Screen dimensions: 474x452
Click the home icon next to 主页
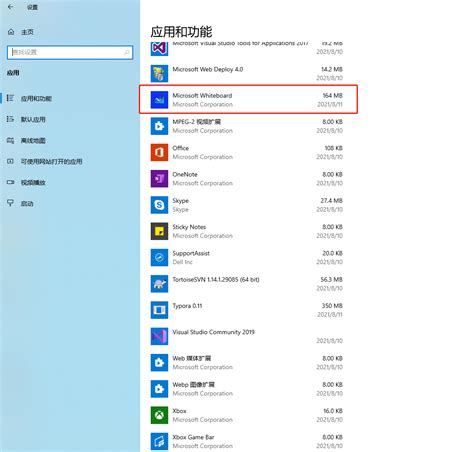pos(11,32)
